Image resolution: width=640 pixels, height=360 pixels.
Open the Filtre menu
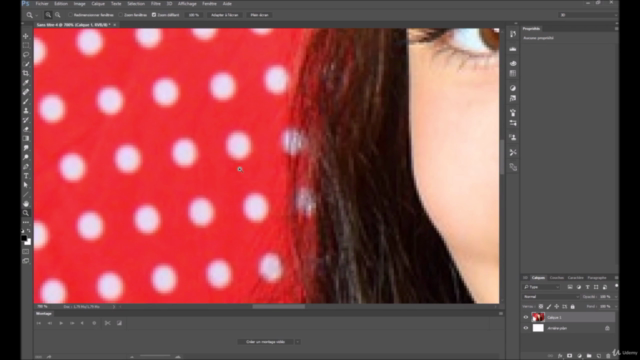click(x=156, y=4)
